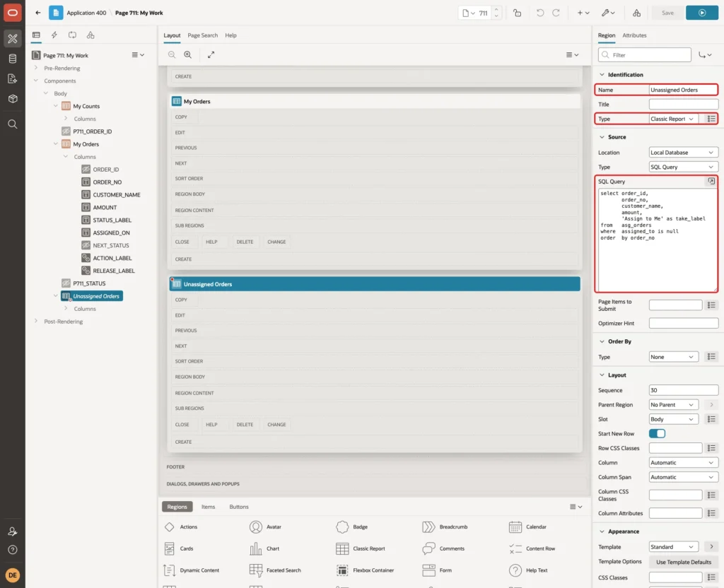Open Shared Components icon in top toolbar

637,13
